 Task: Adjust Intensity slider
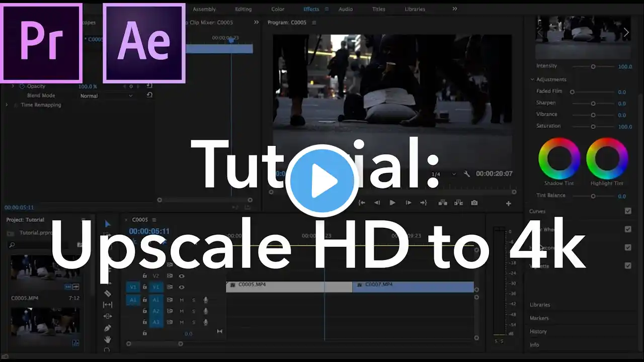(x=593, y=66)
